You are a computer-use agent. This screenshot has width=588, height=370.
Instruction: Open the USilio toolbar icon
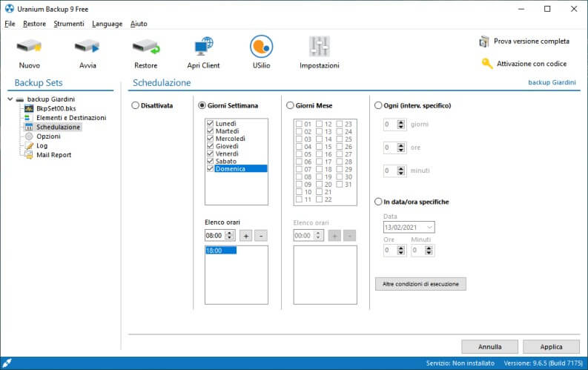(x=262, y=47)
